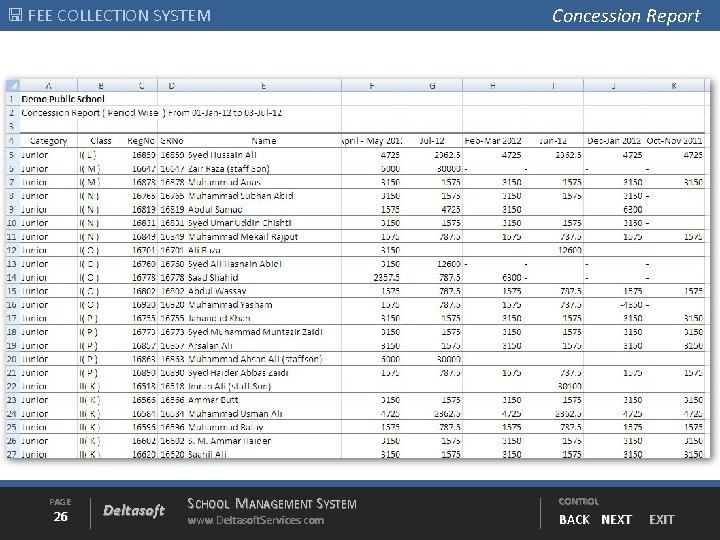
Task: Select column K header
Action: point(674,85)
